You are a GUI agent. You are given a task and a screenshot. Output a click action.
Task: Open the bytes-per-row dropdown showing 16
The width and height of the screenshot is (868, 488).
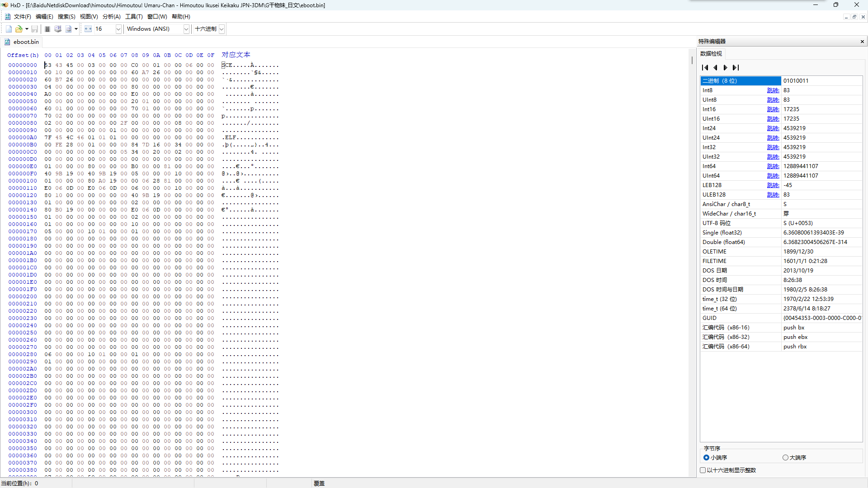point(118,28)
